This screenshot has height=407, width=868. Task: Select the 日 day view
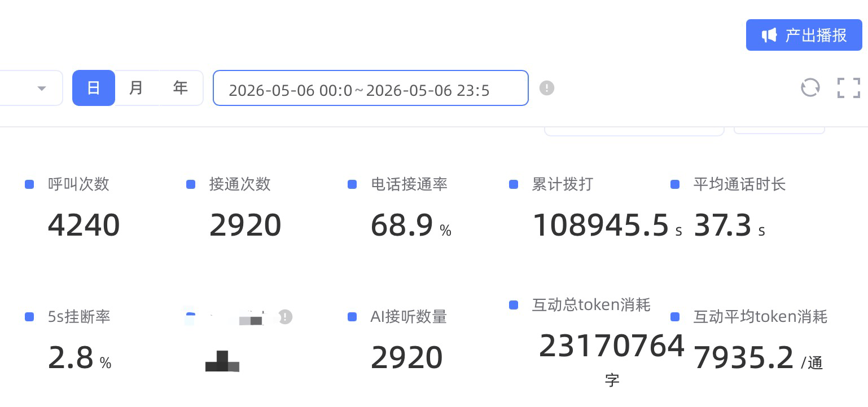click(94, 88)
